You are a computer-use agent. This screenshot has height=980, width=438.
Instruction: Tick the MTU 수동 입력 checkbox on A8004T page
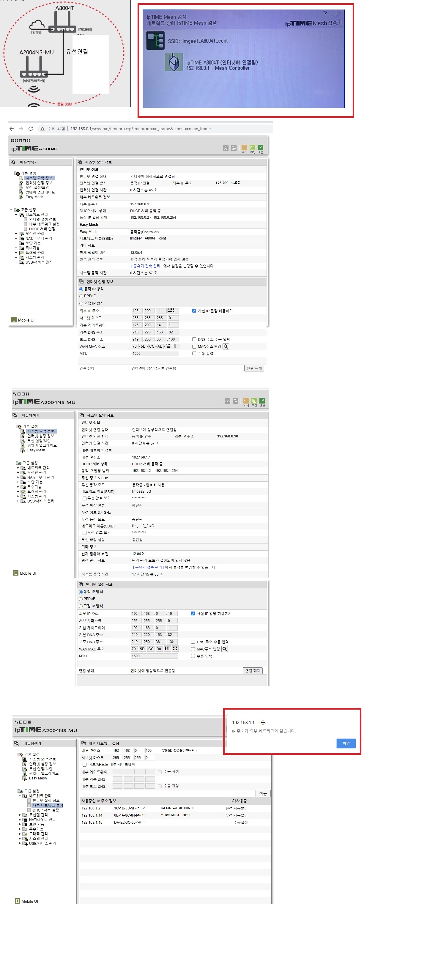tap(194, 353)
